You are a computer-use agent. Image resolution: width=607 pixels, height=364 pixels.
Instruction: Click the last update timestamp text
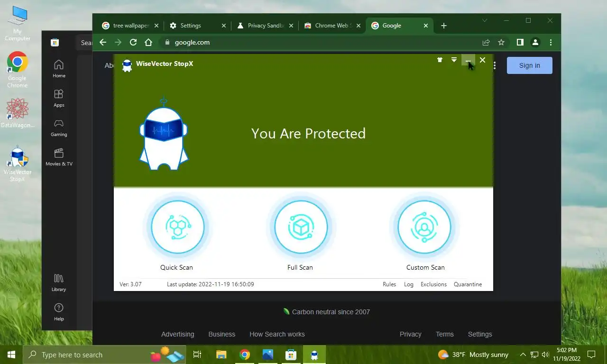coord(210,284)
